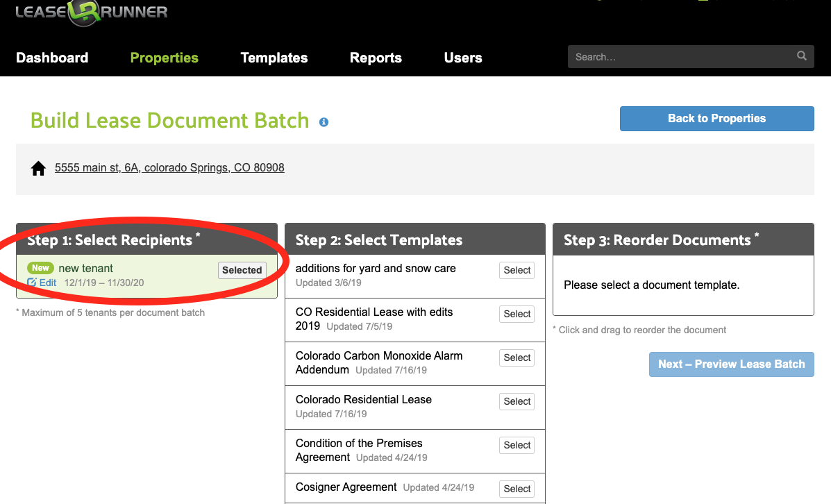831x504 pixels.
Task: Click the home icon next to the property address
Action: coord(38,167)
